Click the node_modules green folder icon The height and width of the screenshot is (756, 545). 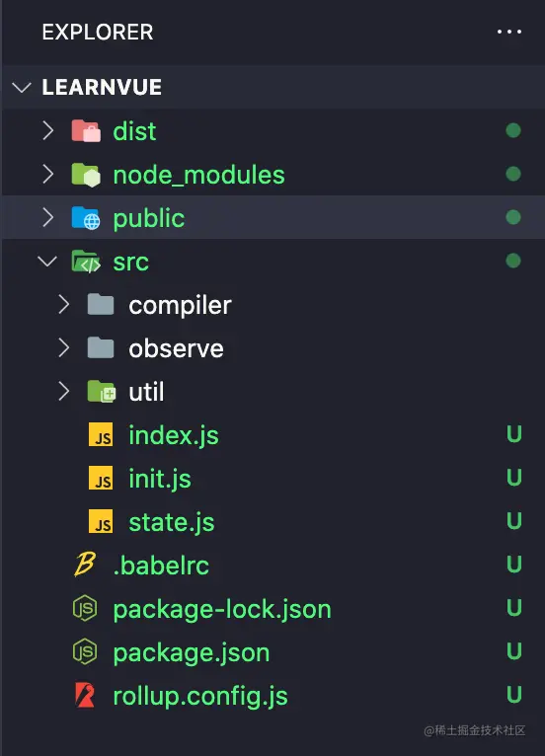coord(86,175)
